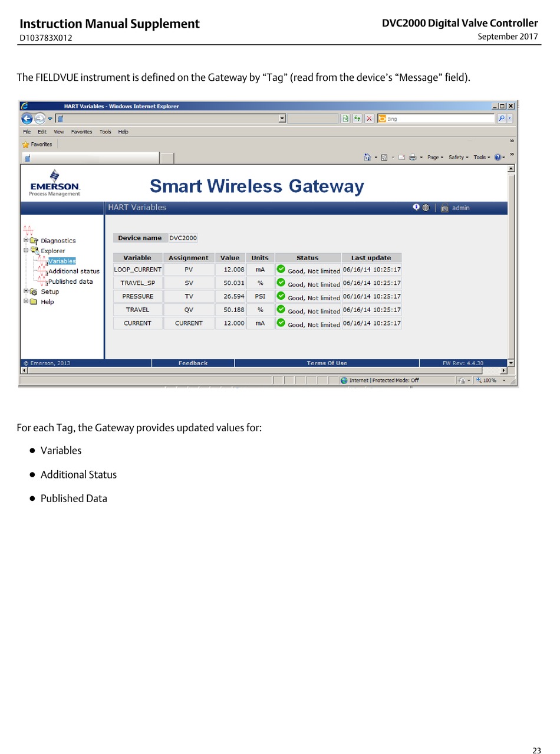Expand the Diagnostics tree node
Image resolution: width=560 pixels, height=754 pixels.
click(x=26, y=240)
